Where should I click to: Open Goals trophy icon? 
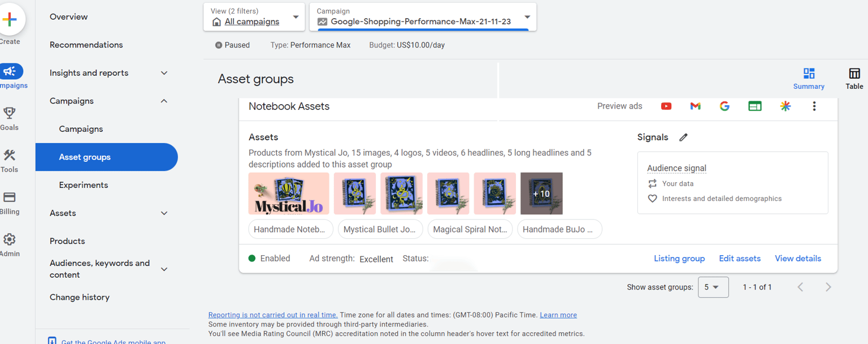coord(10,113)
